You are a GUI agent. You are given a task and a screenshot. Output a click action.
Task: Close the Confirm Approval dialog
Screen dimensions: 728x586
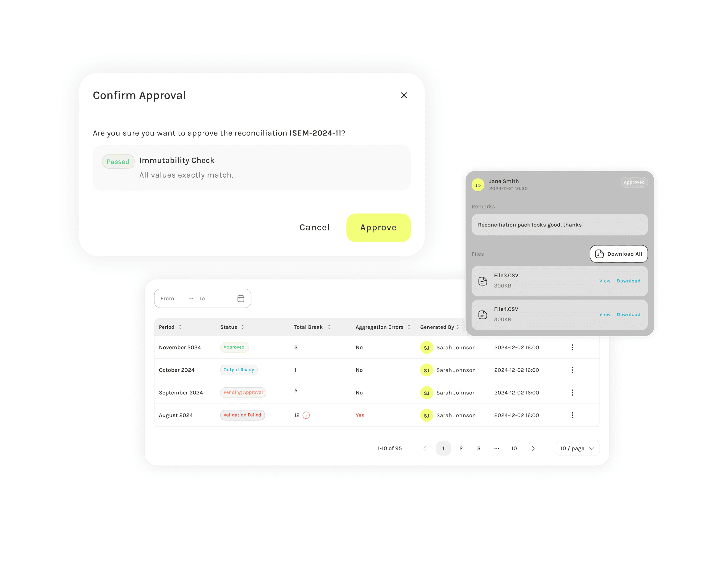pyautogui.click(x=403, y=95)
